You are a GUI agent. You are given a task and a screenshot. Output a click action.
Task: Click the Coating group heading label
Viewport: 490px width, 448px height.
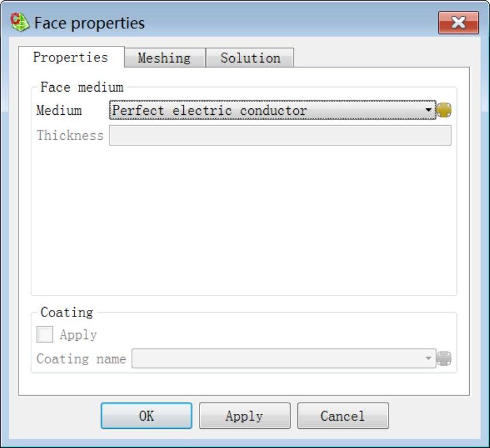(x=67, y=312)
